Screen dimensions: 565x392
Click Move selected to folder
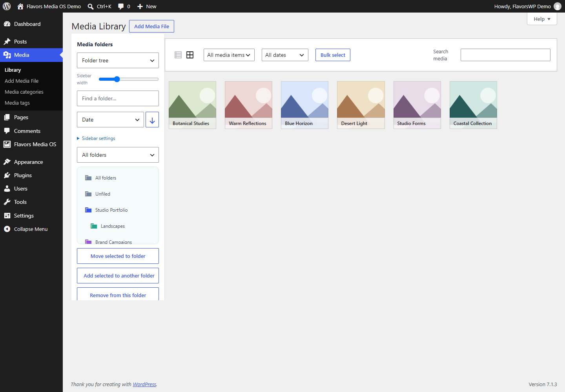118,256
